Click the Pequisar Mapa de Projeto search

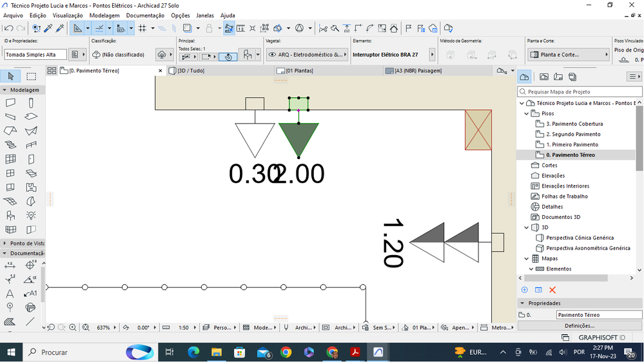(580, 92)
